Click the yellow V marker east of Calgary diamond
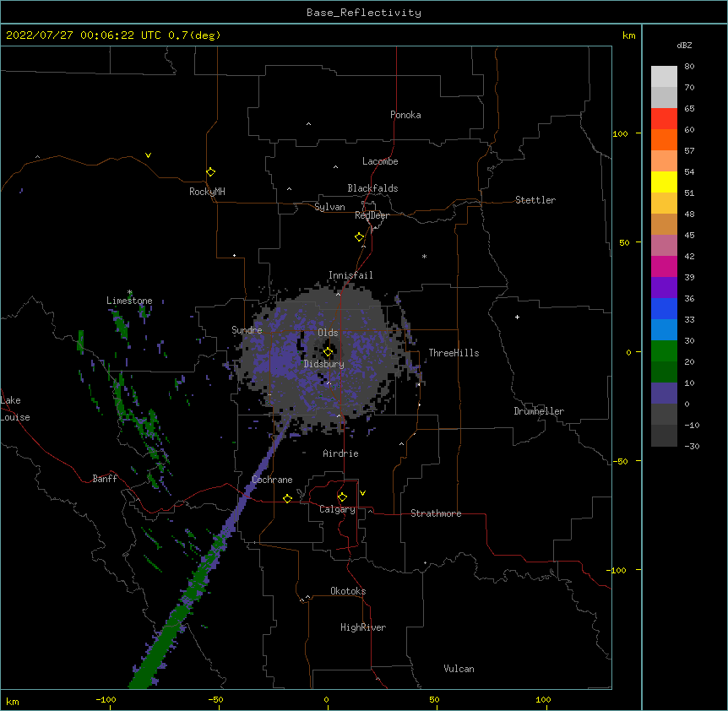Screen dimensions: 728x711 coord(362,493)
